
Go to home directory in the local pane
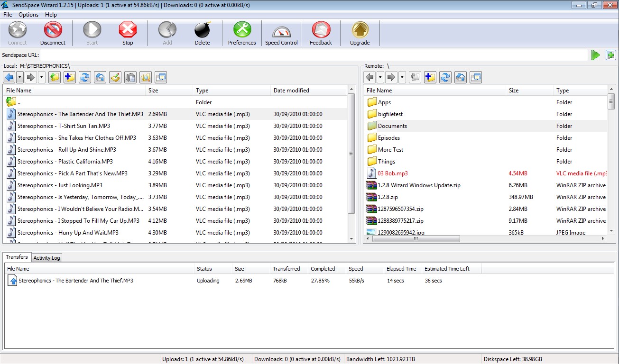tap(100, 77)
